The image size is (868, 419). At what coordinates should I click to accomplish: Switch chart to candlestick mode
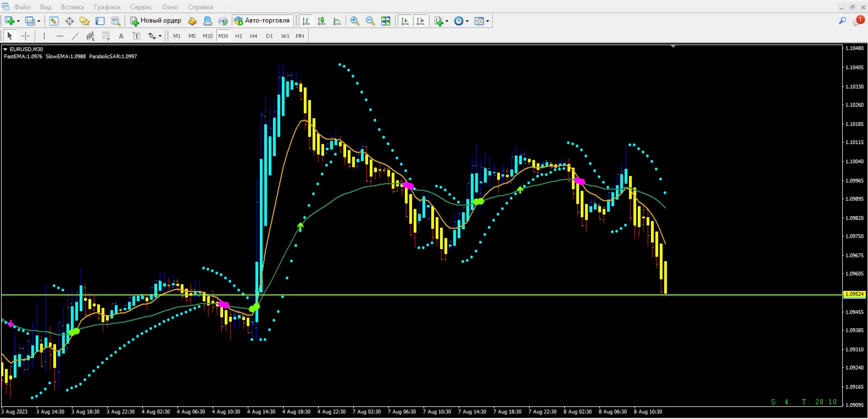point(321,21)
